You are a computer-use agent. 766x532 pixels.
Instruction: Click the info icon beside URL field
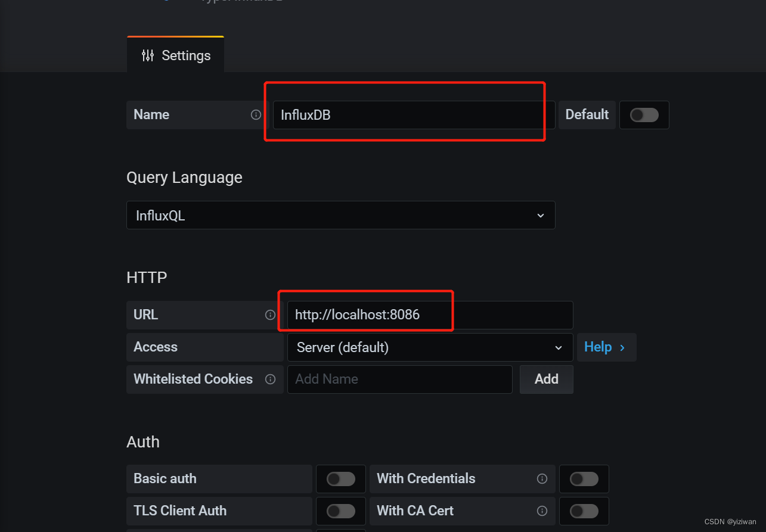(271, 315)
